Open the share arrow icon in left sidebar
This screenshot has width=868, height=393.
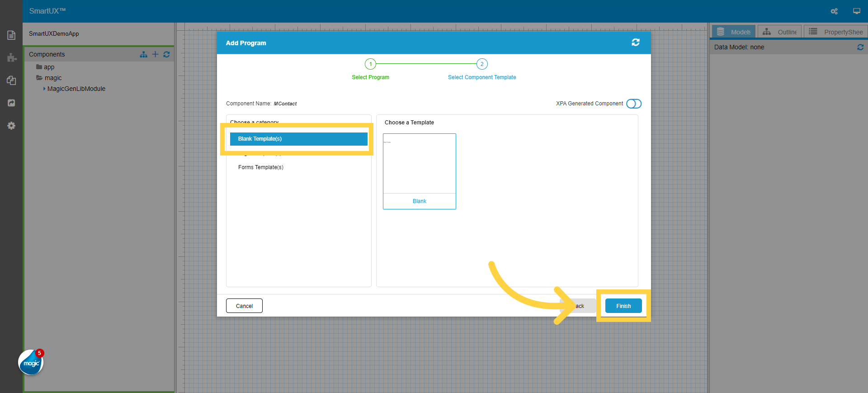(11, 103)
